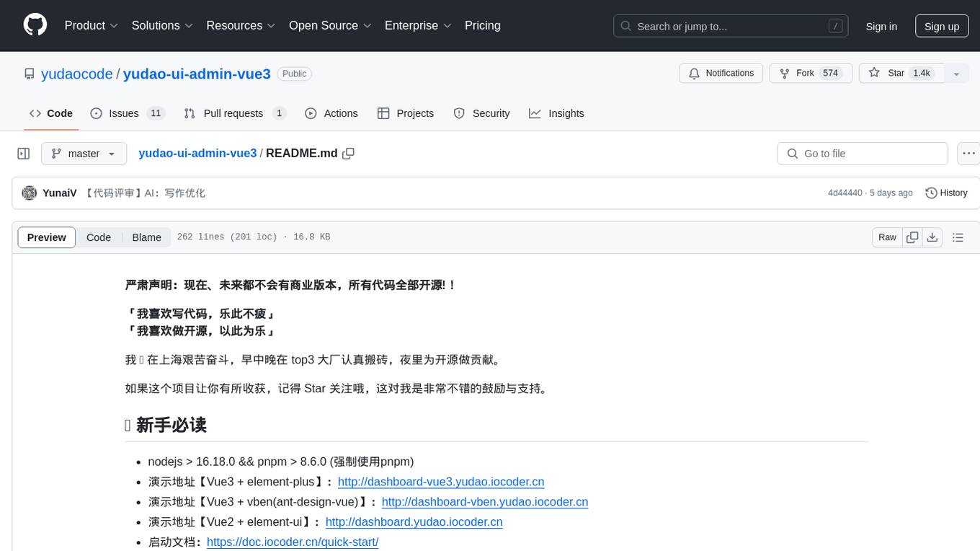Select the Code view
This screenshot has height=551, width=980.
coord(99,237)
